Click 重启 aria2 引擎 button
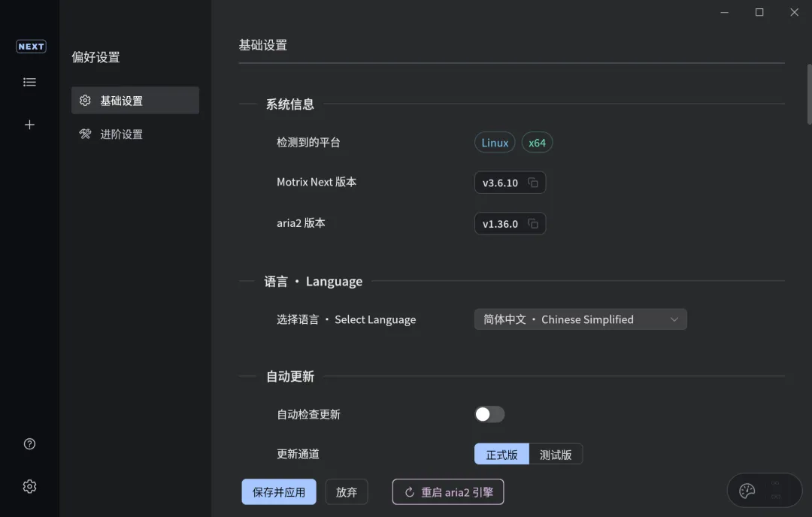The image size is (812, 517). 448,491
